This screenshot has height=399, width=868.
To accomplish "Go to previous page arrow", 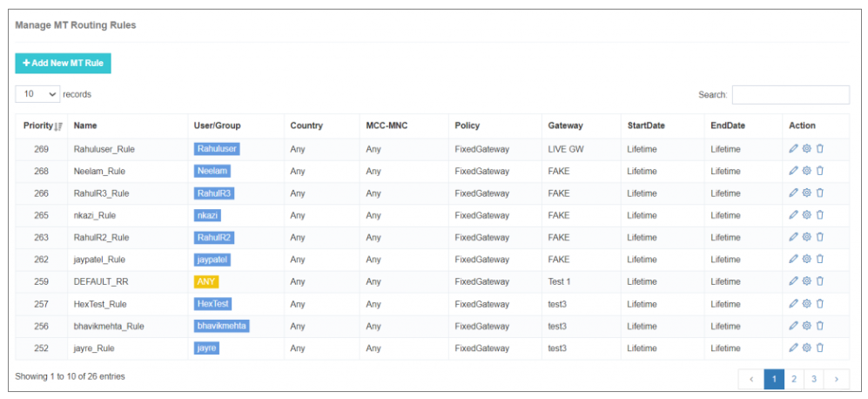I will (751, 379).
